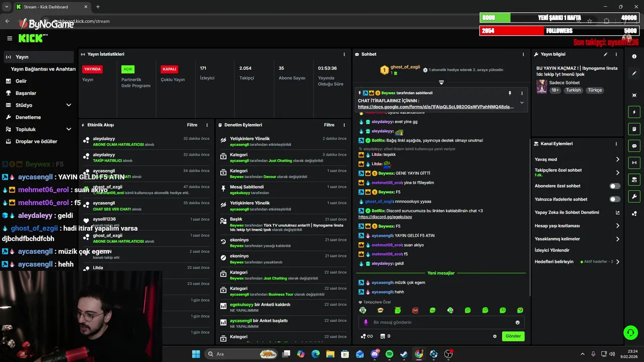Screen dimensions: 644x362
Task: Open the Yayın İstatistikleri panel options menu
Action: point(344,54)
